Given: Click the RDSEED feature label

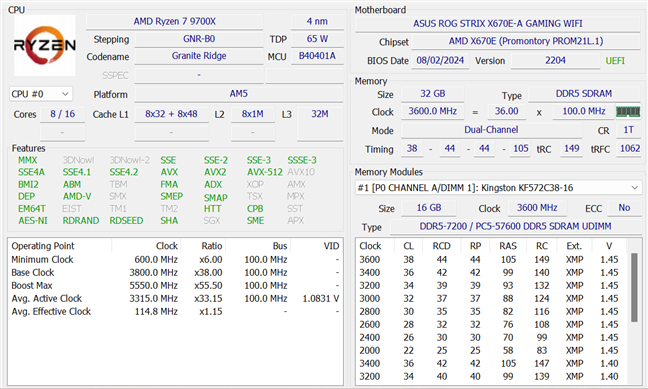Looking at the screenshot, I should tap(126, 221).
